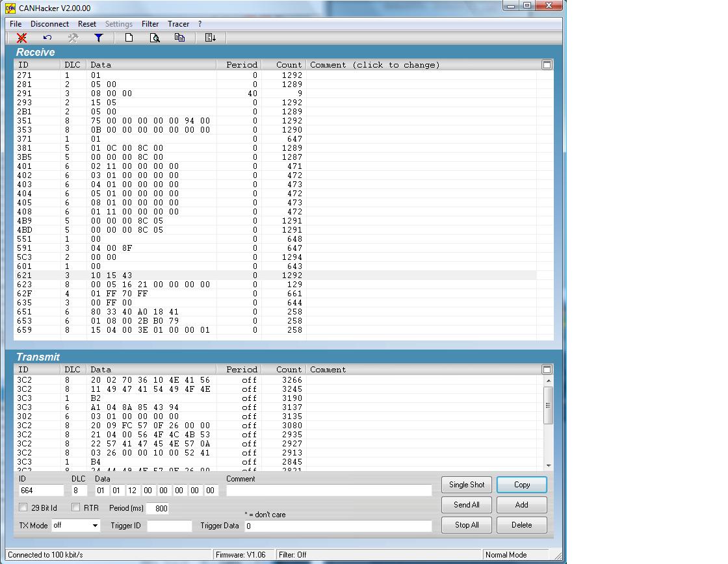Select the Receive row with ID 291

(x=276, y=94)
